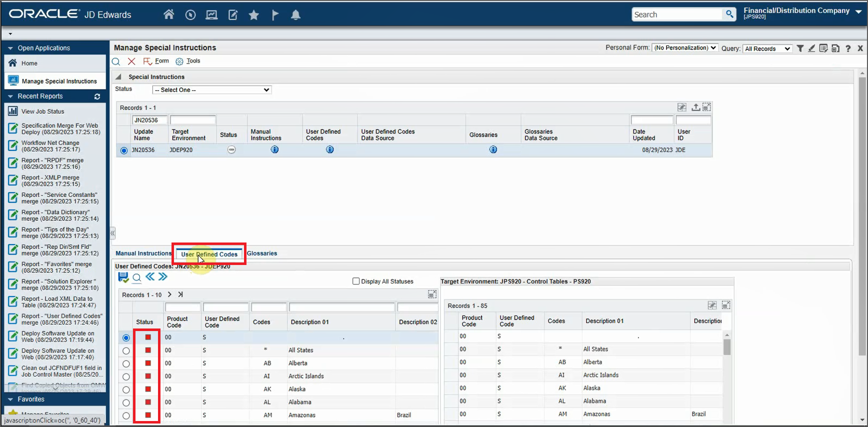Click the help question mark icon
Screen dimensions: 868x427
pos(848,48)
